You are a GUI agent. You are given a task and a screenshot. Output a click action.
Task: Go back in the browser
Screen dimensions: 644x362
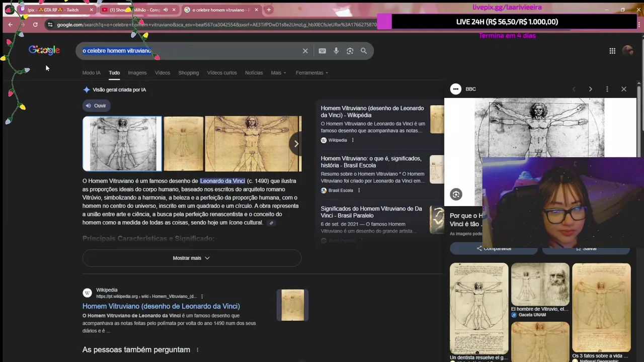pyautogui.click(x=11, y=24)
